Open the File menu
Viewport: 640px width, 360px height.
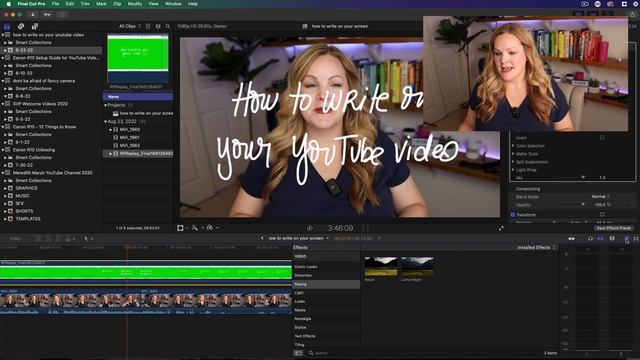tap(55, 4)
